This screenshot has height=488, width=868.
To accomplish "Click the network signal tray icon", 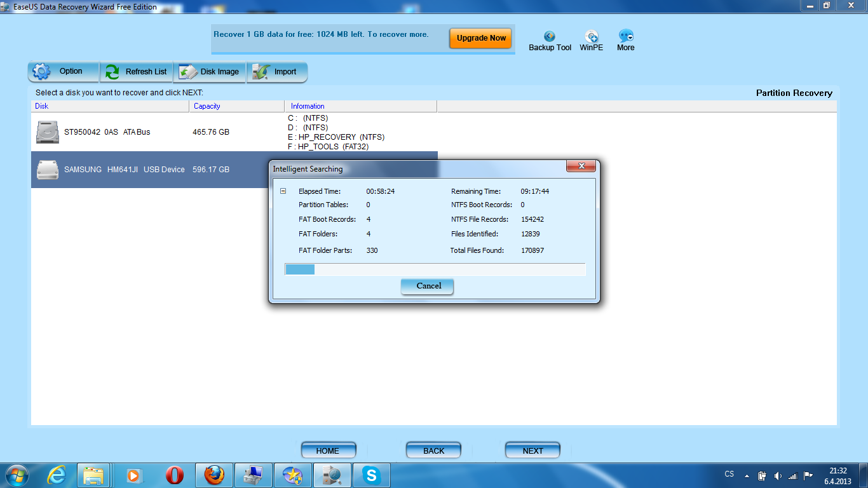I will tap(792, 475).
